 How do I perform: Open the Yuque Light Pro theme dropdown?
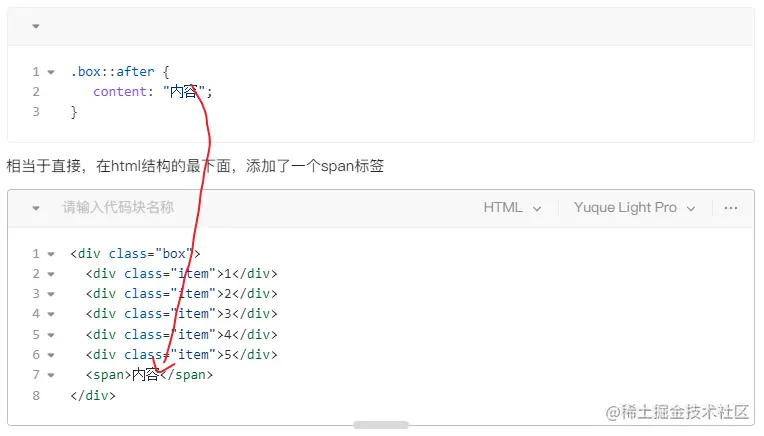click(x=634, y=208)
